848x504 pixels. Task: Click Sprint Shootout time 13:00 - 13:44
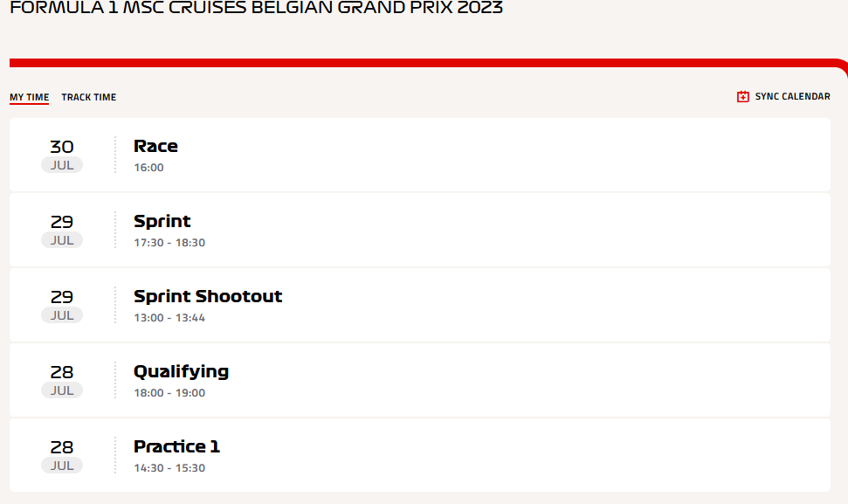pyautogui.click(x=169, y=318)
